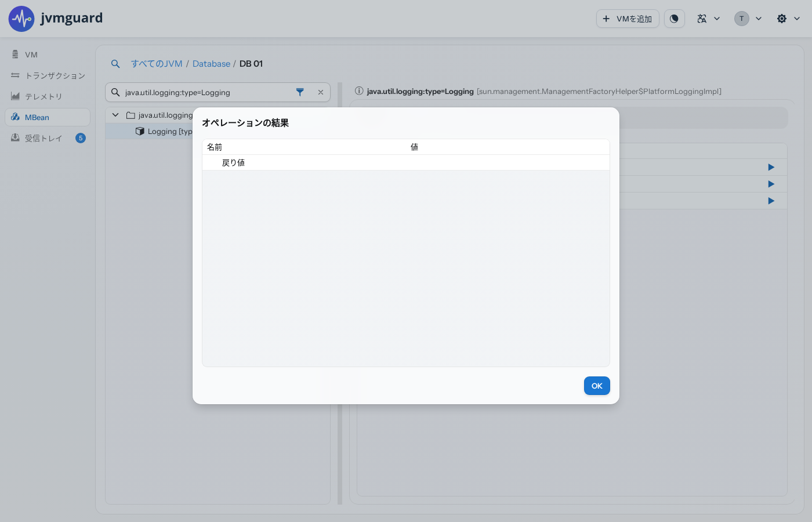Select the 戻り値 result row

[x=406, y=163]
